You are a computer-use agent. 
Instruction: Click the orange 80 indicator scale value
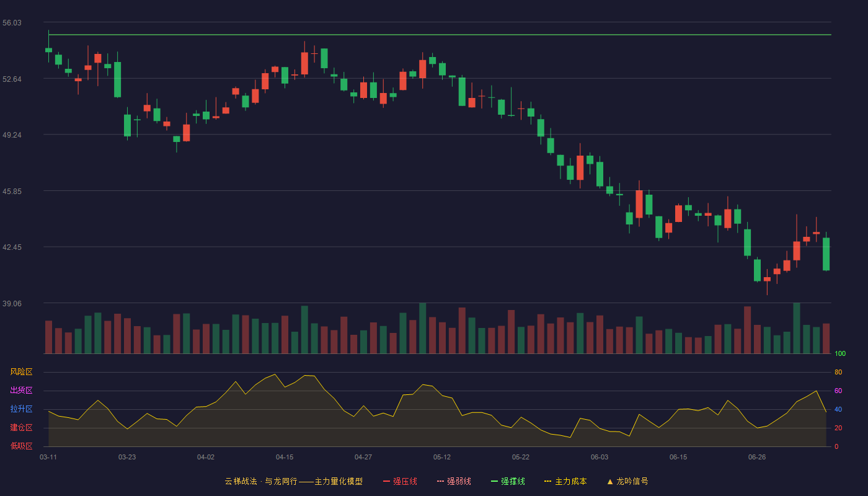click(x=838, y=372)
